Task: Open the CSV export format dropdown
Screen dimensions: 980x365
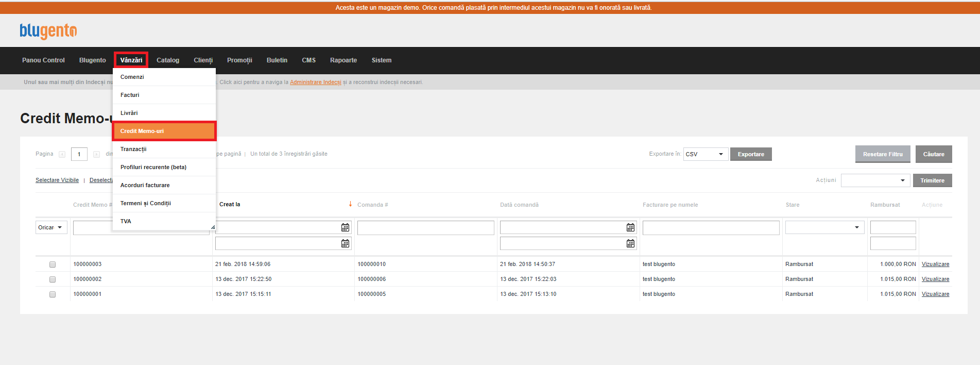Action: point(706,154)
